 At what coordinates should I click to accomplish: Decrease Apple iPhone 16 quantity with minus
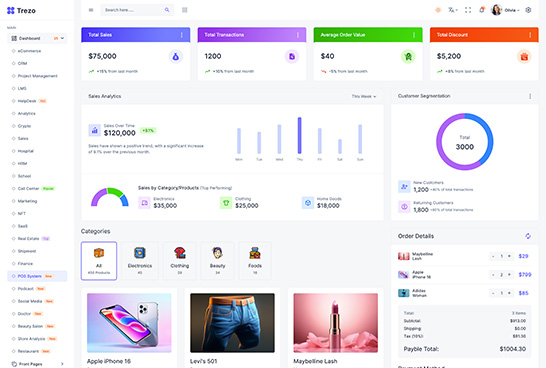(493, 275)
